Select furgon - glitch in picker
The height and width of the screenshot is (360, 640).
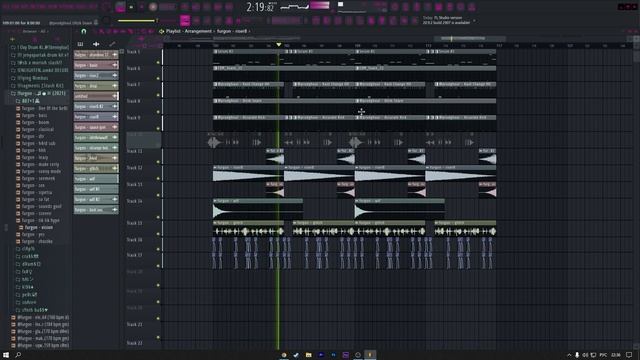[96, 168]
